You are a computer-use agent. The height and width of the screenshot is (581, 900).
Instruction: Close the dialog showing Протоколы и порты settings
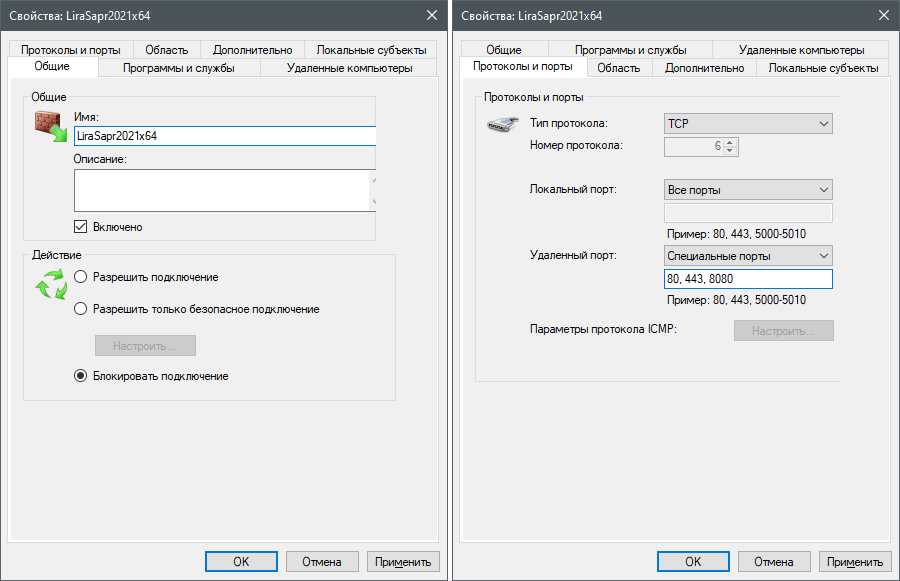point(884,16)
